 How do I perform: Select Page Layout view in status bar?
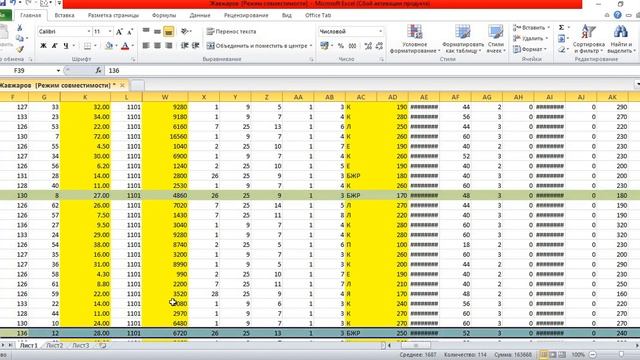pyautogui.click(x=553, y=355)
